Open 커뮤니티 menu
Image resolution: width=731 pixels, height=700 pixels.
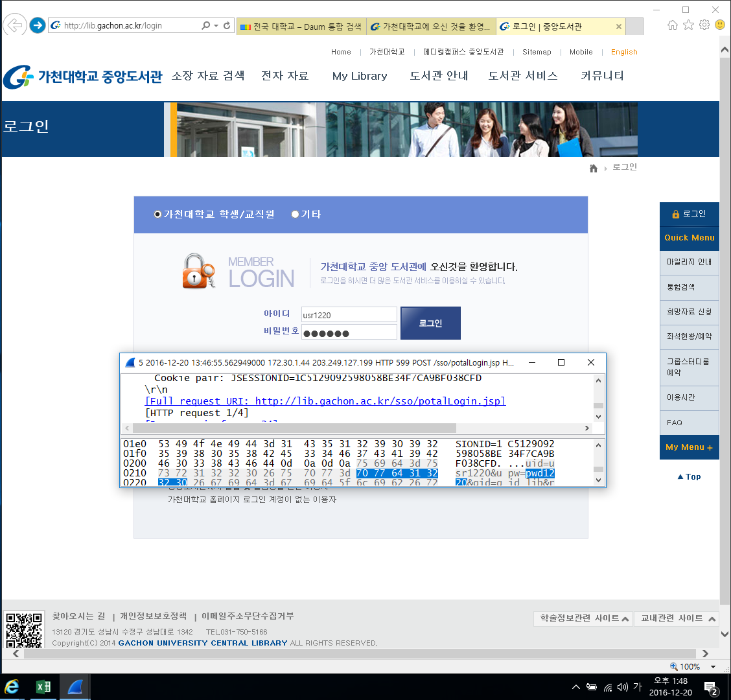(x=602, y=76)
